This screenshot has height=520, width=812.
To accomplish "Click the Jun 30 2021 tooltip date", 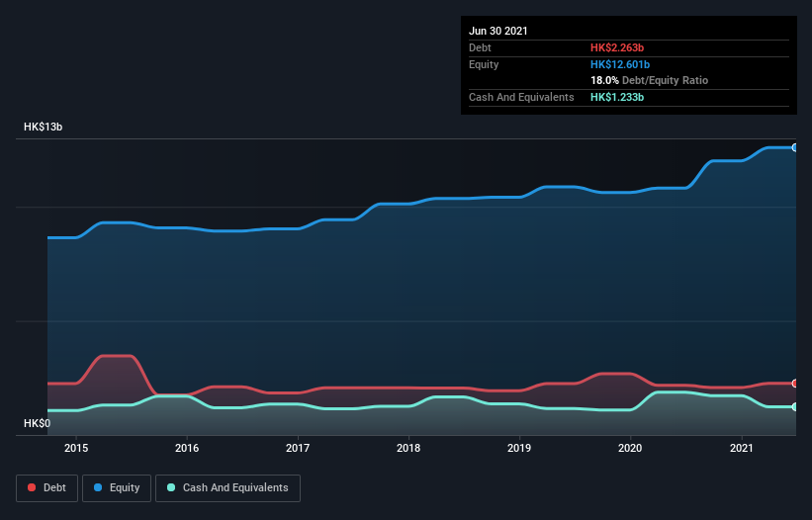I will (498, 31).
